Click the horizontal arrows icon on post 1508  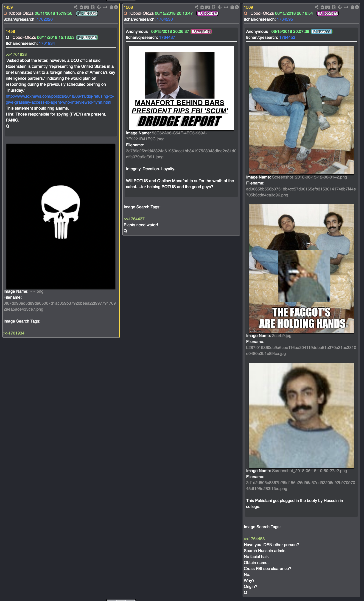pos(226,7)
